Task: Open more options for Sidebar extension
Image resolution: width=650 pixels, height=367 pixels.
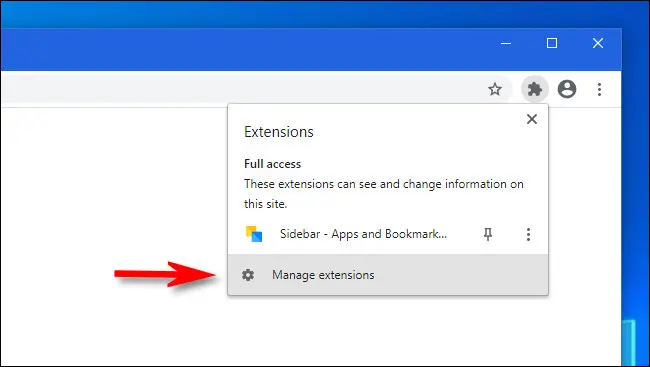Action: pos(528,234)
